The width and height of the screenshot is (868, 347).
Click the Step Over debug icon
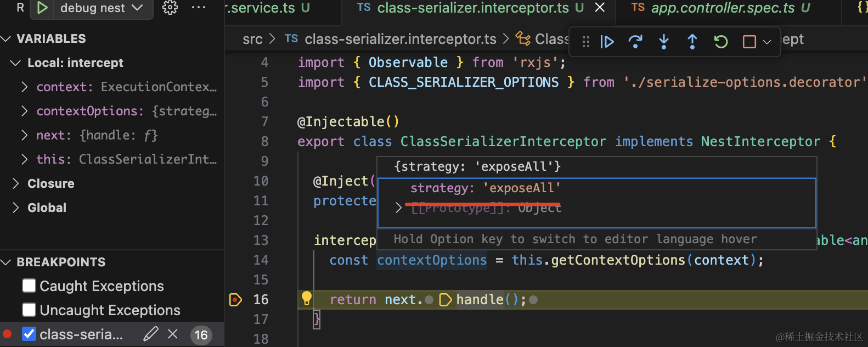click(635, 42)
